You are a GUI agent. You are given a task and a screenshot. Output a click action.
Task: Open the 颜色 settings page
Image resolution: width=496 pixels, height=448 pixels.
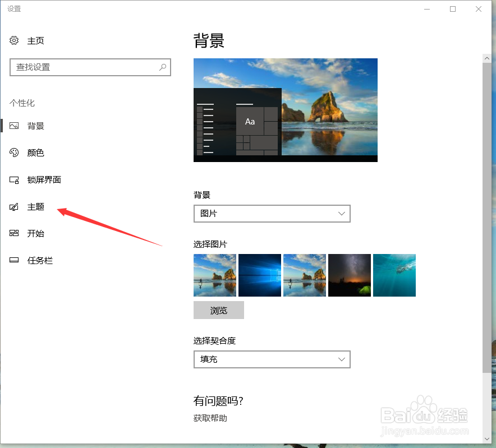[35, 153]
